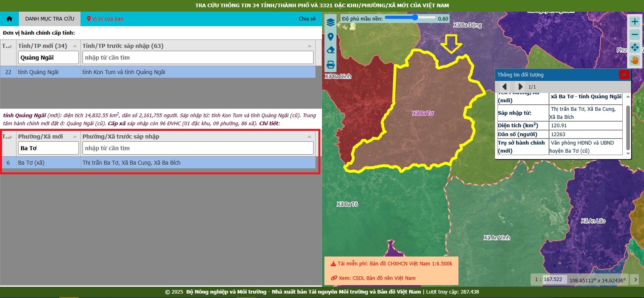Open the home icon tab

pos(9,19)
